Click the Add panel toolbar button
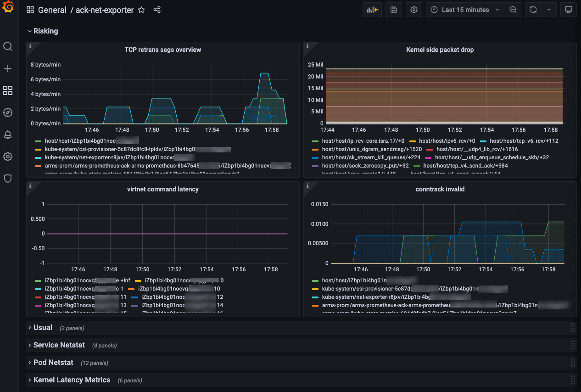Image resolution: width=581 pixels, height=392 pixels. pyautogui.click(x=372, y=10)
